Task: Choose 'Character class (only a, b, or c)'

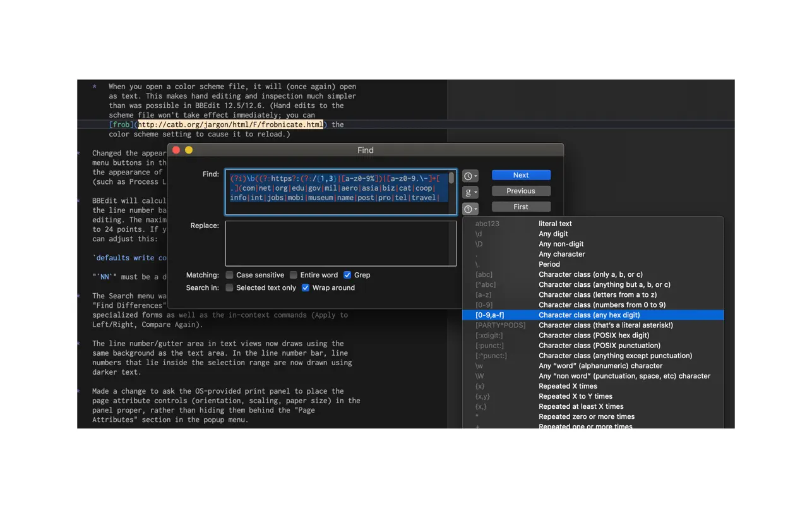Action: coord(593,274)
